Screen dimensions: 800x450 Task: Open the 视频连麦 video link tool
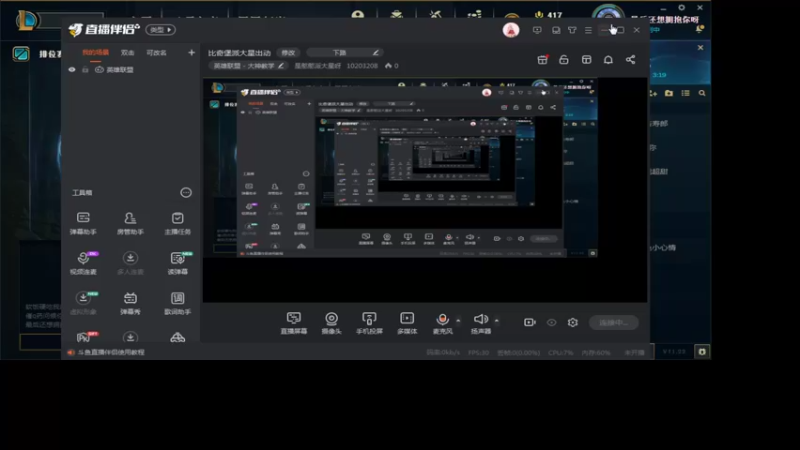coord(83,263)
